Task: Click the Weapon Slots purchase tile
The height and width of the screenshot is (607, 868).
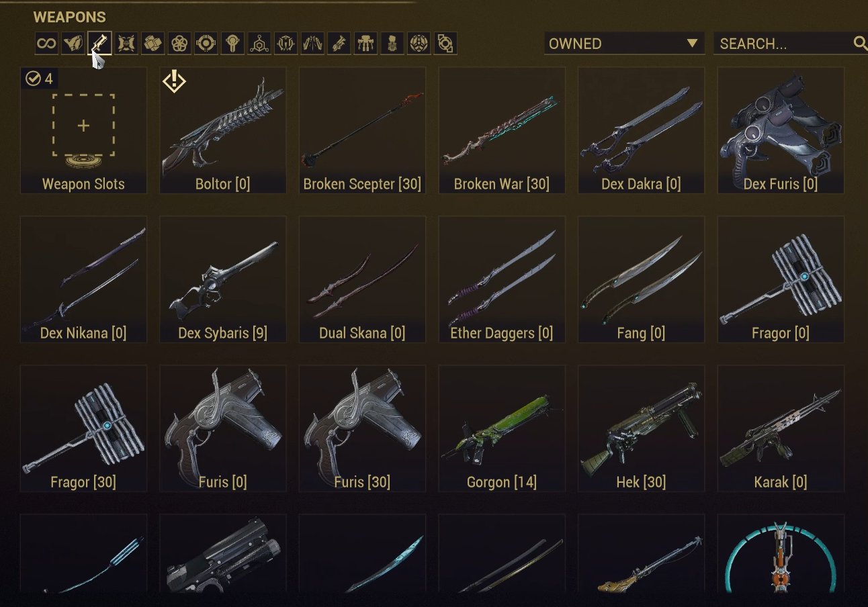Action: (83, 130)
